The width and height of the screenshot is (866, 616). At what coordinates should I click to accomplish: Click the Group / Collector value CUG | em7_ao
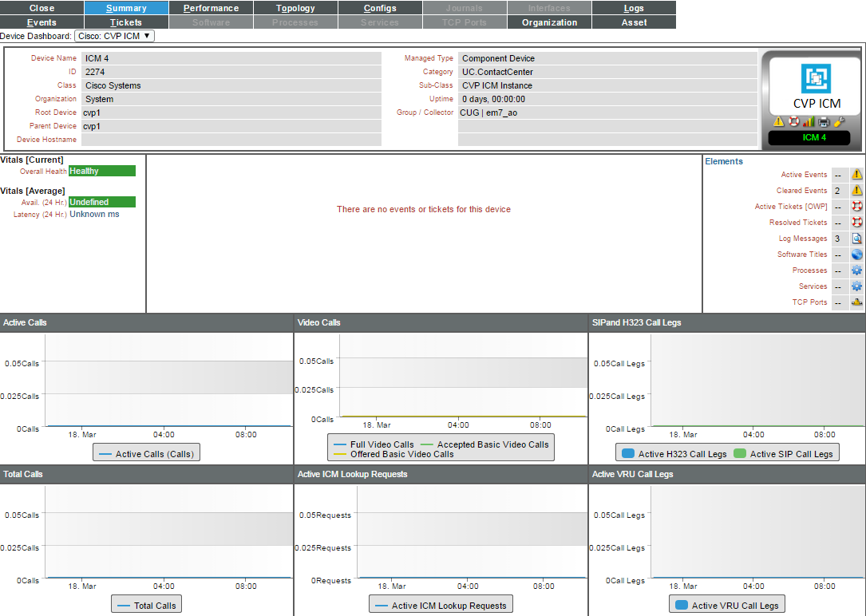[488, 113]
